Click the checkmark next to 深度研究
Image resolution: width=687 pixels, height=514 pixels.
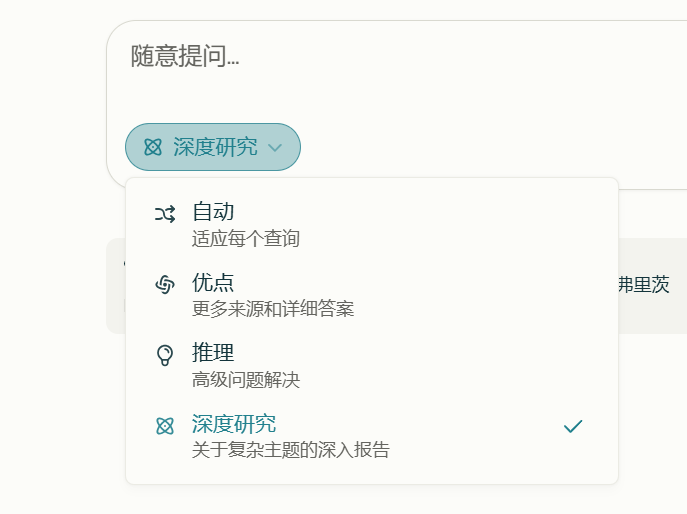[x=573, y=426]
